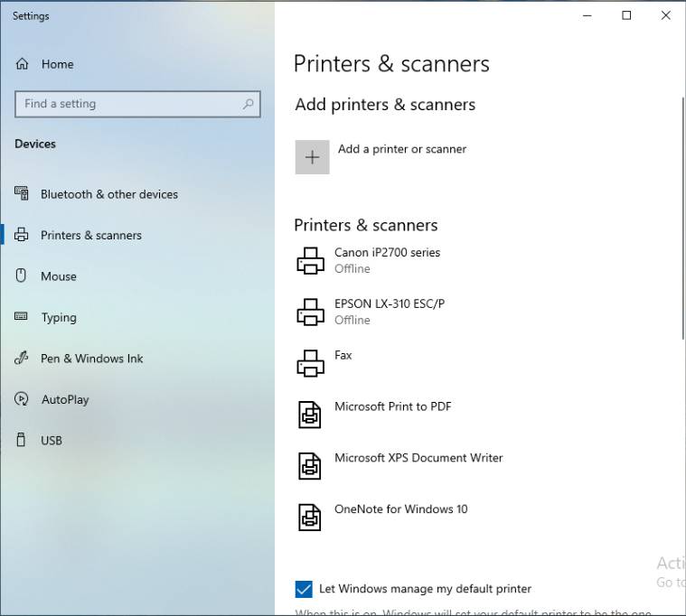Minimize the Settings window
Viewport: 686px width, 616px height.
[587, 15]
